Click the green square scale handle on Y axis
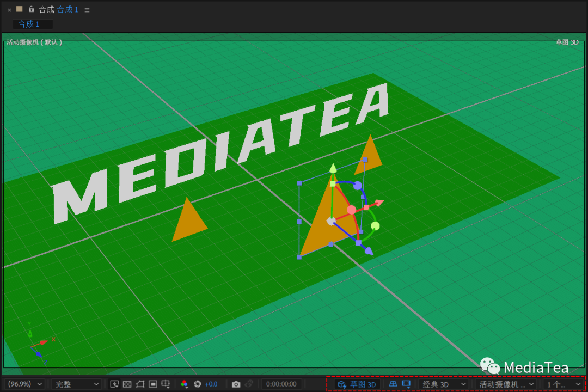 pos(333,184)
